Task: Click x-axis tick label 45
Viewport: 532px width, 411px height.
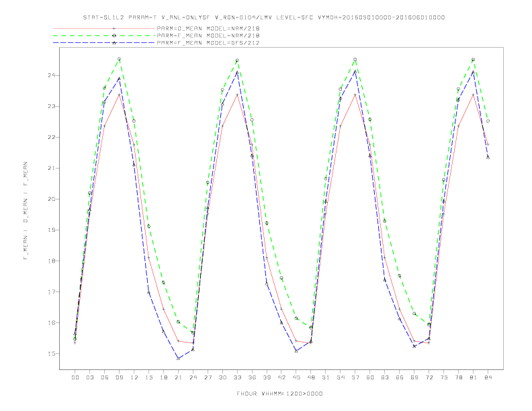Action: tap(296, 377)
